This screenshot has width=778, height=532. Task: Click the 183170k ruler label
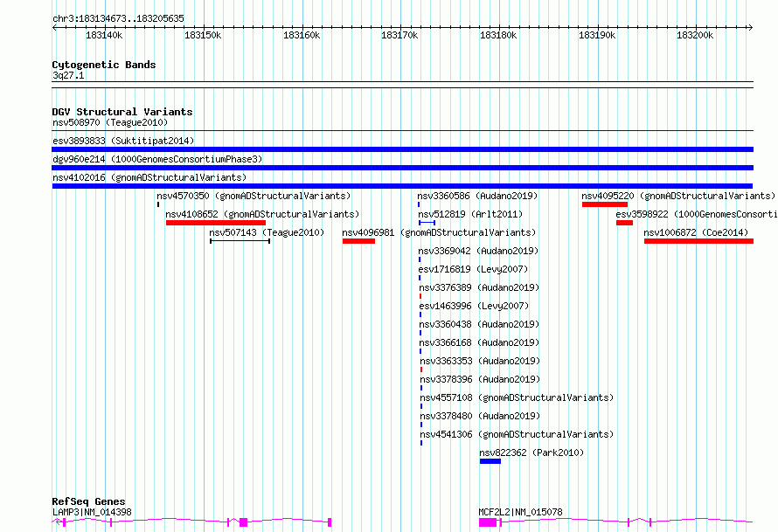coord(399,35)
